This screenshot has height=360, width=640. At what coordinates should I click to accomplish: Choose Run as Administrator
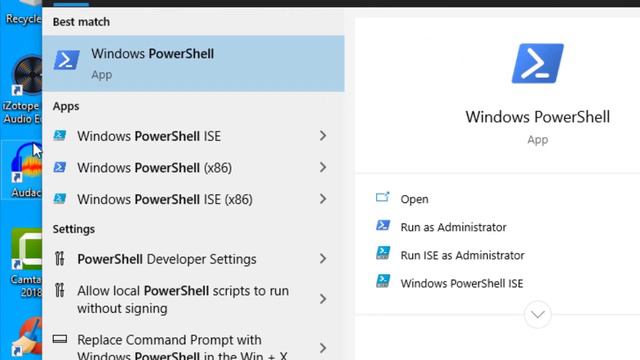[453, 227]
